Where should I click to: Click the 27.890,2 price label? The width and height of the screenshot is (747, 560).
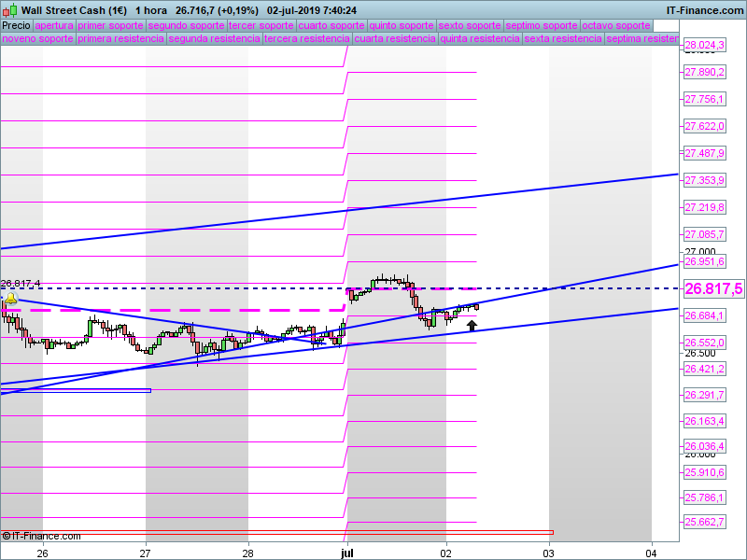[705, 73]
